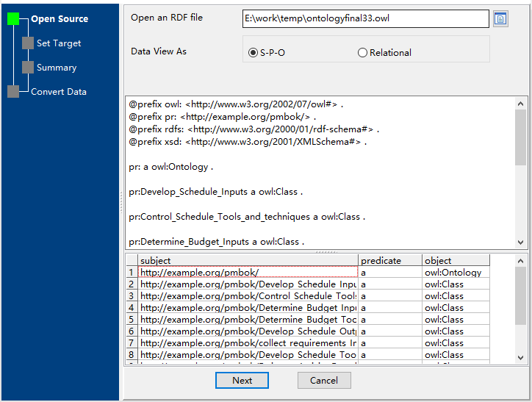Go to the Summary wizard step
This screenshot has height=402, width=532.
tap(57, 68)
